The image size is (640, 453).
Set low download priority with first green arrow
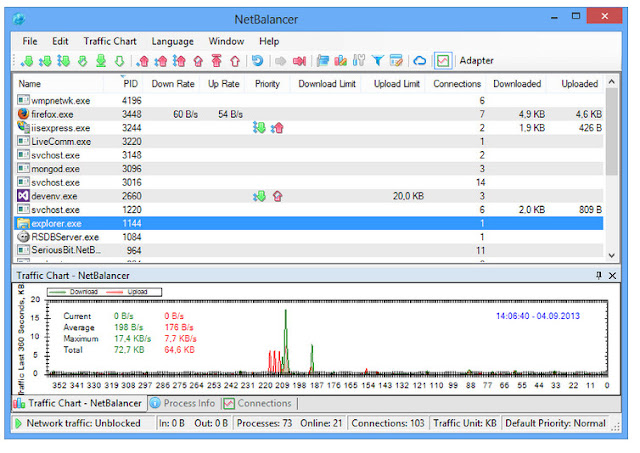27,61
